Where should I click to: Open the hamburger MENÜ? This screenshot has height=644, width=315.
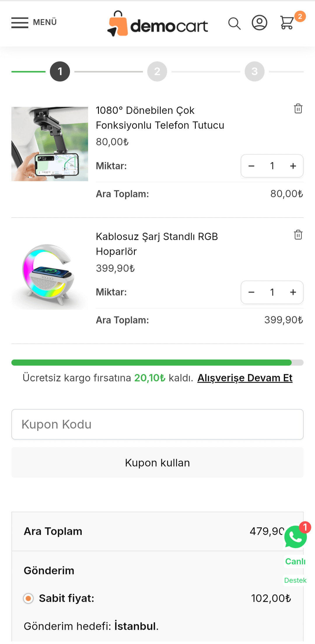[x=34, y=22]
